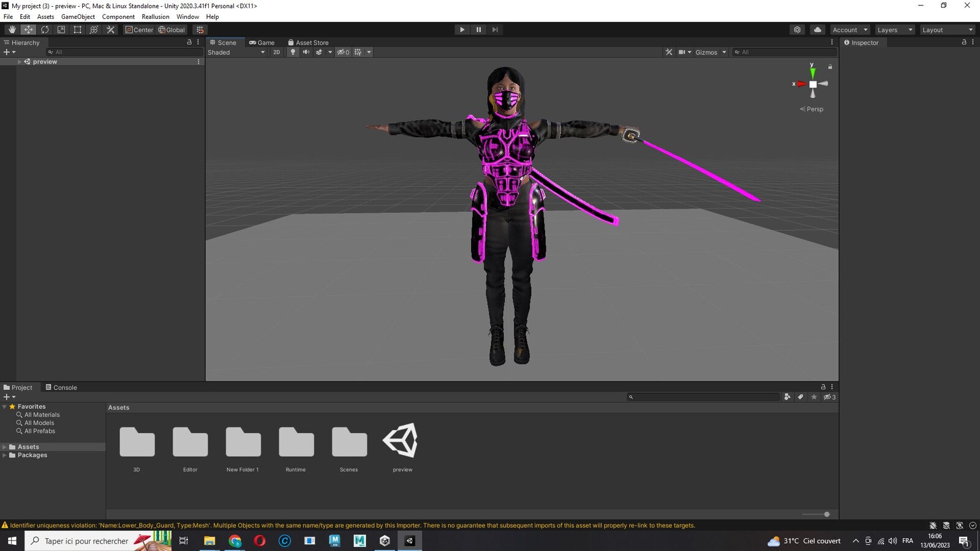Image resolution: width=980 pixels, height=551 pixels.
Task: Select the Scale tool
Action: (x=61, y=29)
